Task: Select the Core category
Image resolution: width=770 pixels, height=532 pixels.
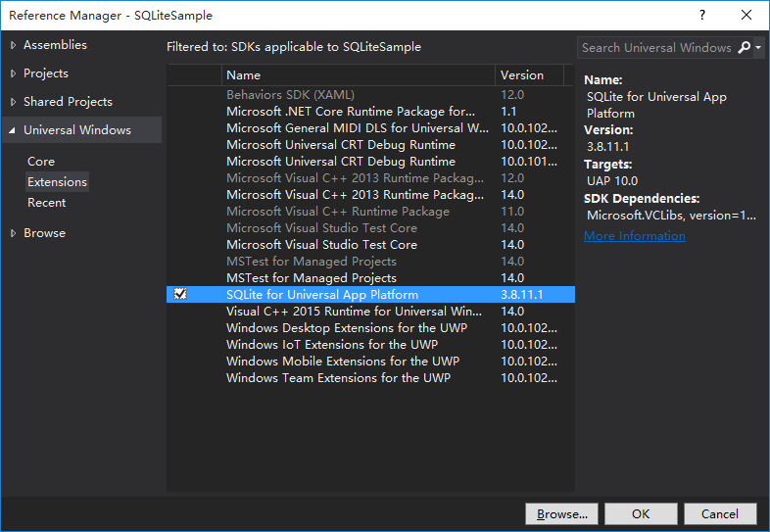Action: [41, 162]
